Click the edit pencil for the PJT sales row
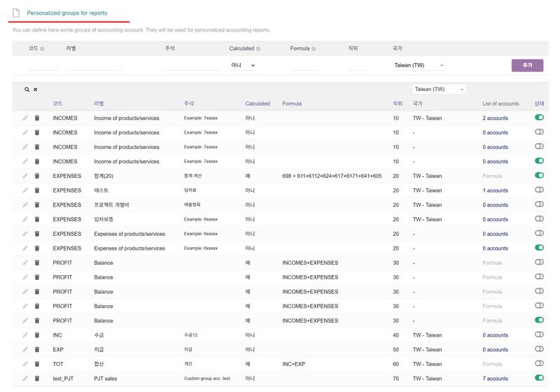Viewport: 560px width, 392px height. [x=25, y=379]
